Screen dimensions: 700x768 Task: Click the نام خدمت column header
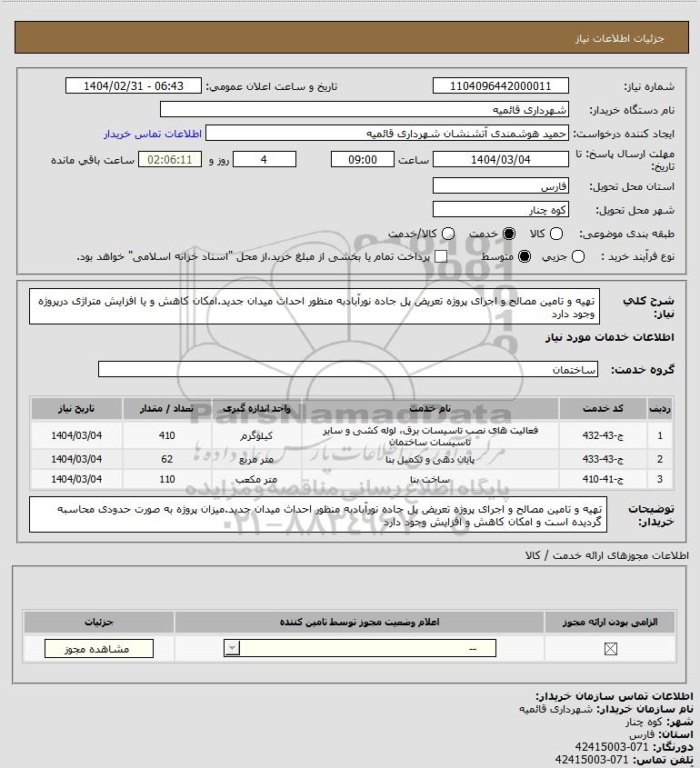point(430,408)
